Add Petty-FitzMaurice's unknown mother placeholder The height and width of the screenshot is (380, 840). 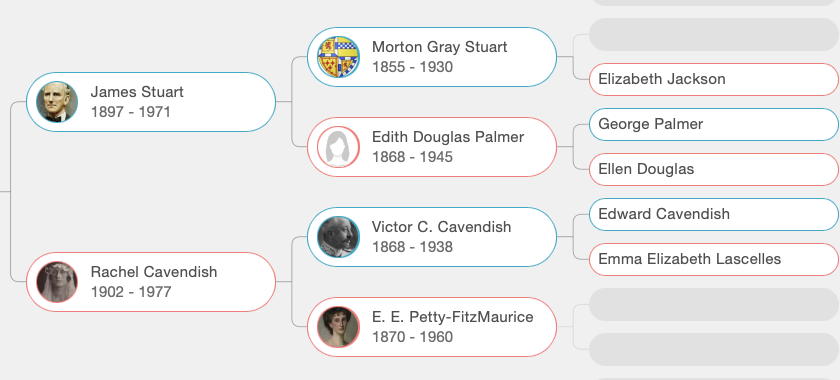pos(714,349)
